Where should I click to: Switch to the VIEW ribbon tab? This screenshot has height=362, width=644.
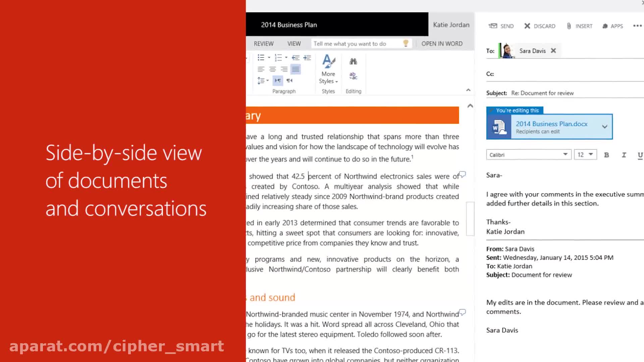click(x=294, y=44)
